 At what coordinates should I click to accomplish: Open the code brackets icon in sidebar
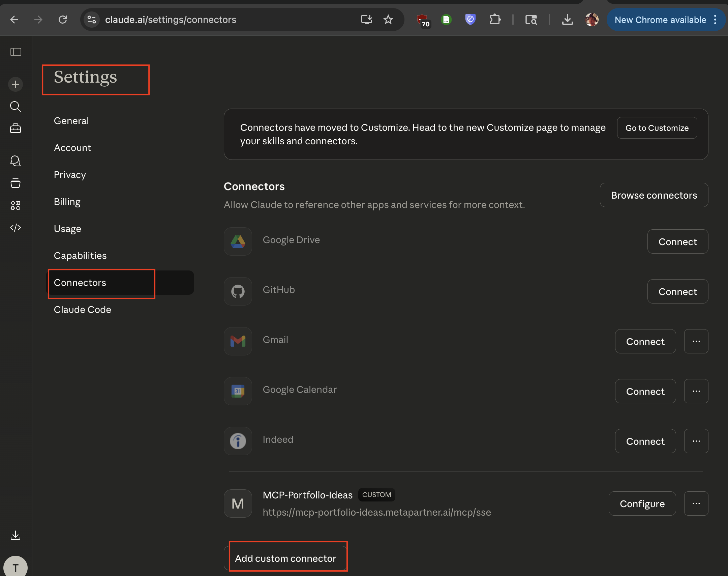pyautogui.click(x=16, y=228)
